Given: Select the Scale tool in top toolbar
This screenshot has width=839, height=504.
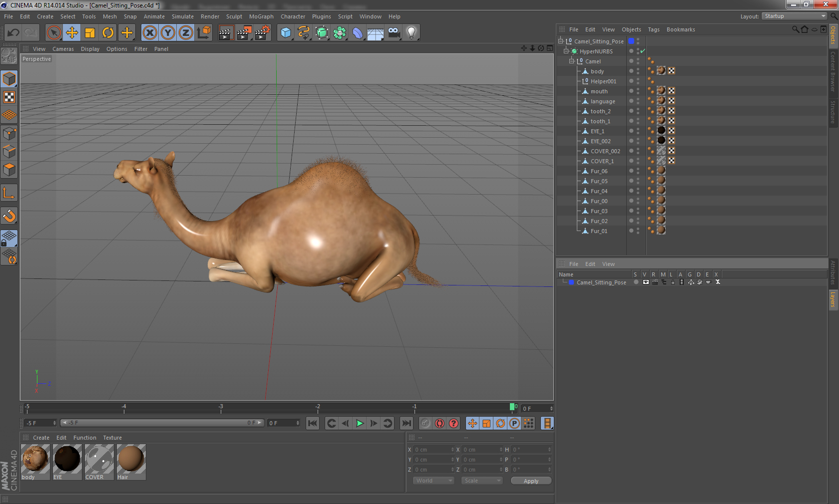Looking at the screenshot, I should (90, 33).
